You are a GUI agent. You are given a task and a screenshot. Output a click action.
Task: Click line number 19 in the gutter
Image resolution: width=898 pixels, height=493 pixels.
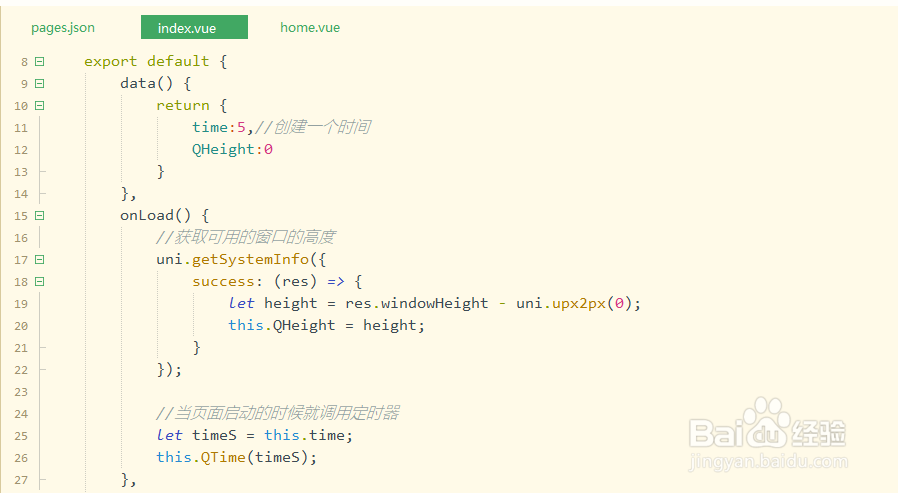21,304
